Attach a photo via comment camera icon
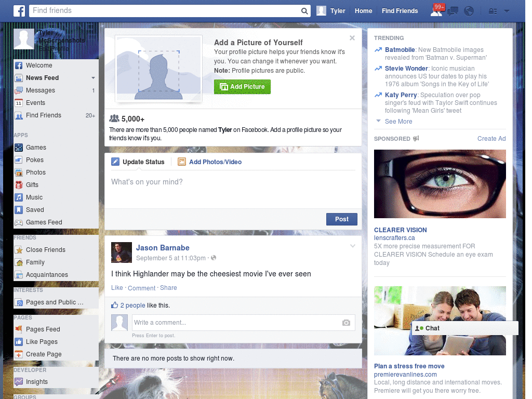The width and height of the screenshot is (532, 399). pos(346,323)
